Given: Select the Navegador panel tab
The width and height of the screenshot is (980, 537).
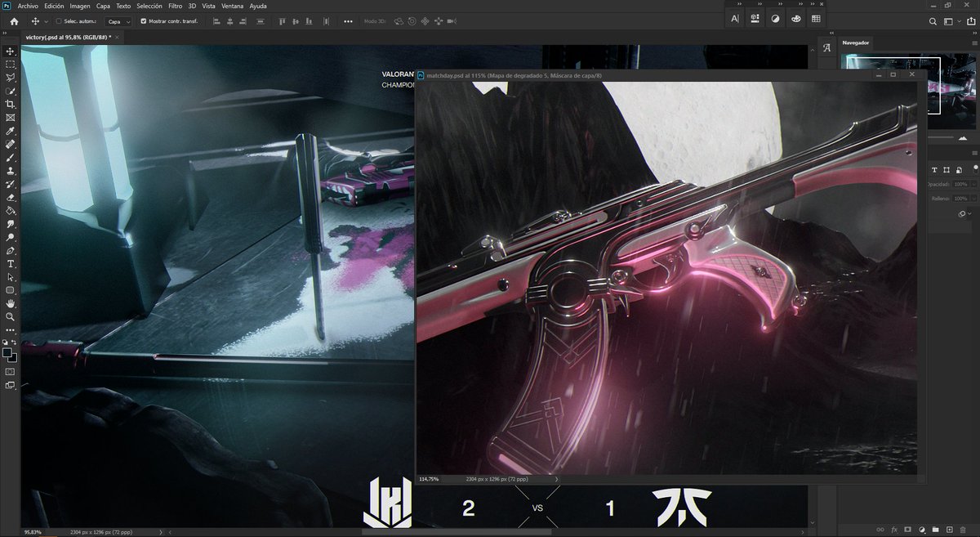Looking at the screenshot, I should 856,42.
